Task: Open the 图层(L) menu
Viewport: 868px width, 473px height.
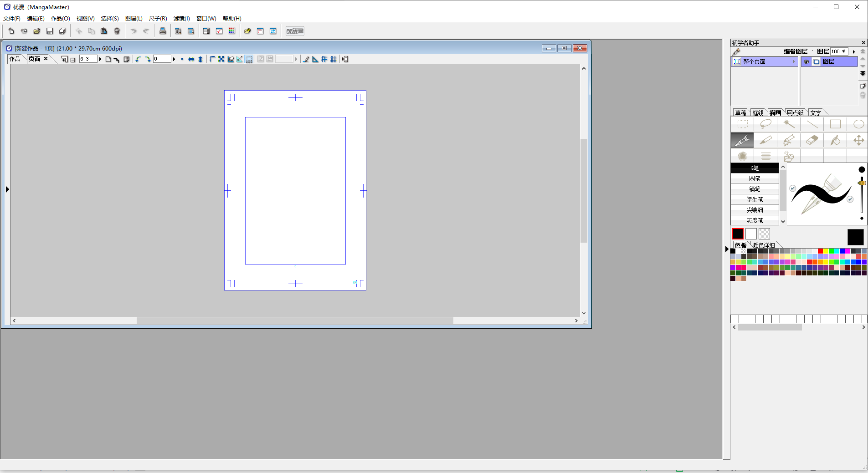Action: click(134, 19)
